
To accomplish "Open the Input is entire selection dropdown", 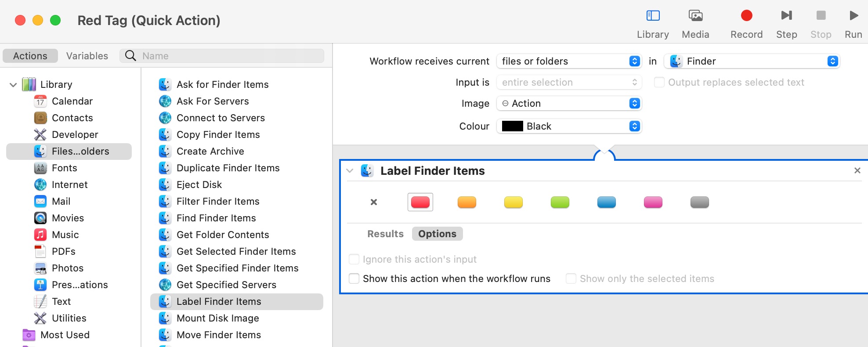I will tap(569, 82).
